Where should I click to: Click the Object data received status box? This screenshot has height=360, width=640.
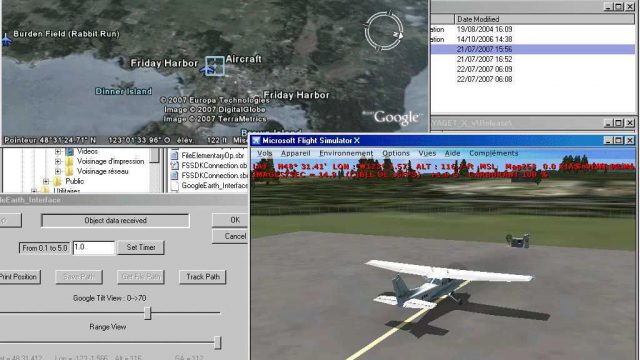point(116,220)
